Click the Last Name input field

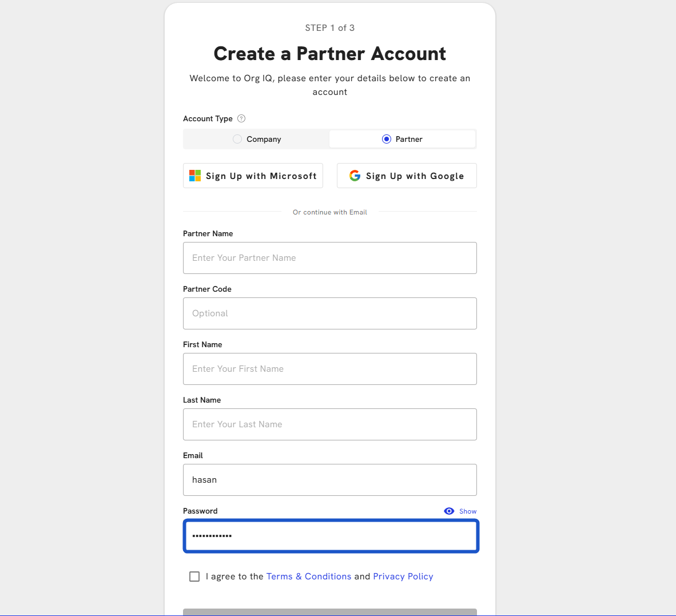point(330,424)
